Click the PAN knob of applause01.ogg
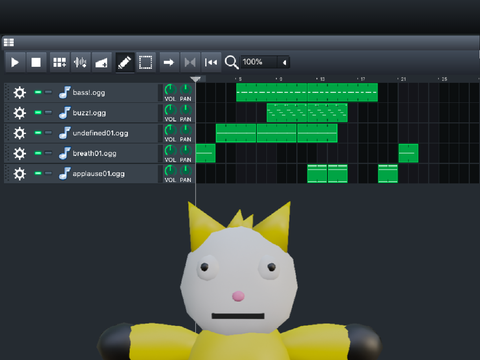The height and width of the screenshot is (360, 480). (186, 171)
